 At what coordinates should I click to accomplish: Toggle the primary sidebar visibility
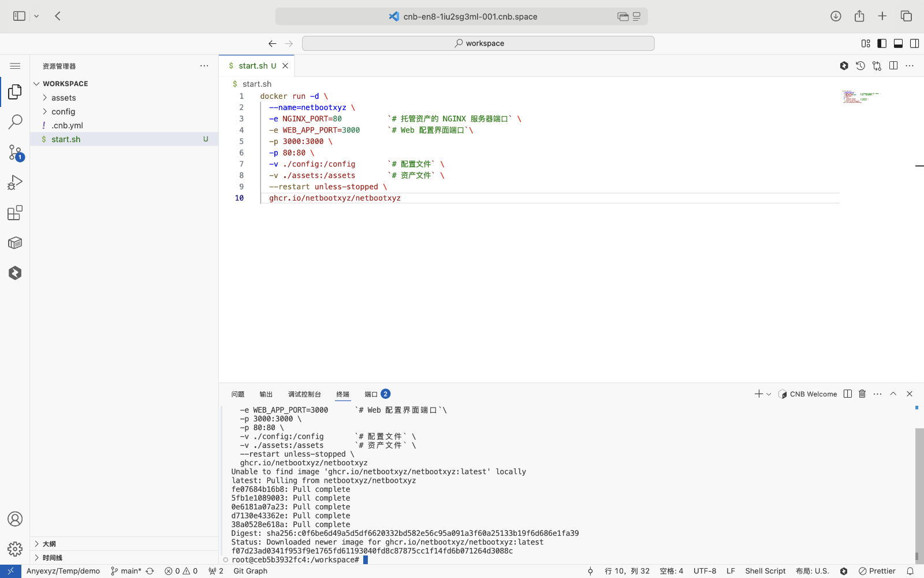(x=882, y=43)
